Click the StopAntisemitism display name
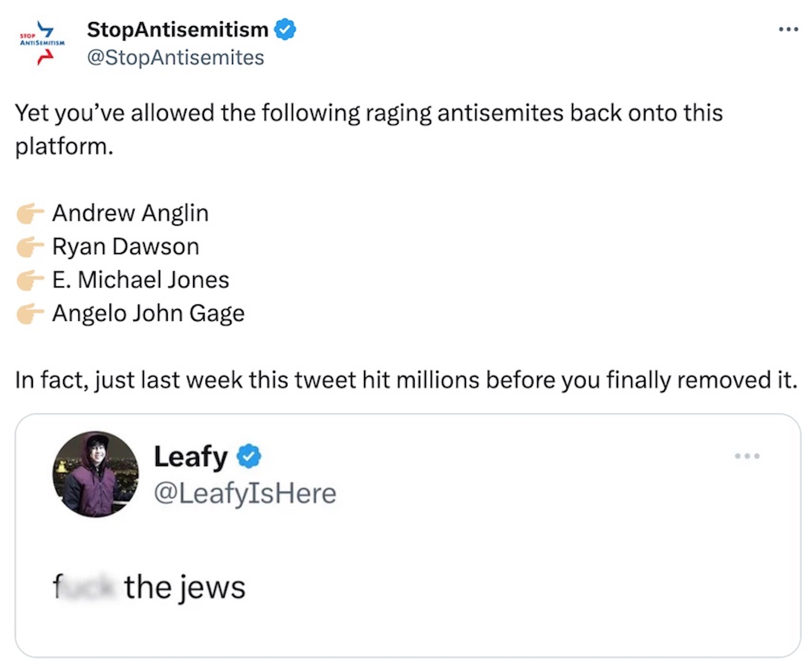Screen dimensions: 812x665 (x=178, y=30)
